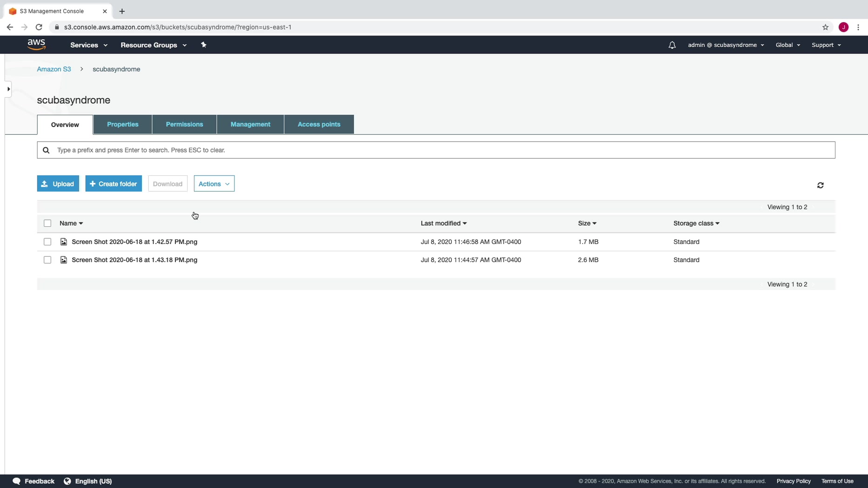
Task: Open Screen Shot 2020-06-18 at 1.43.18 PM.png
Action: [134, 260]
